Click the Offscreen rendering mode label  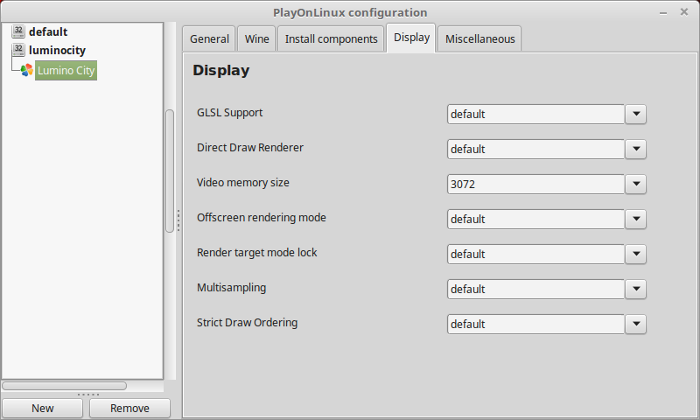[261, 217]
